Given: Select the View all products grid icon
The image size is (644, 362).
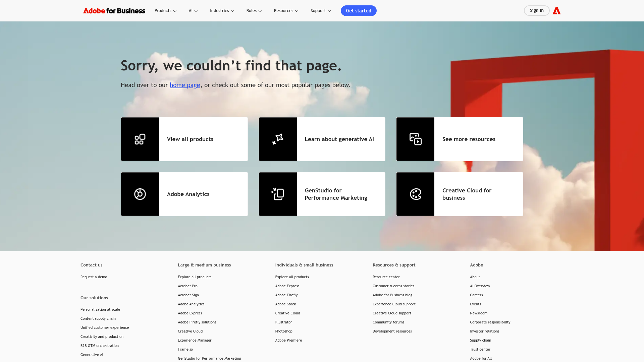Looking at the screenshot, I should click(140, 139).
